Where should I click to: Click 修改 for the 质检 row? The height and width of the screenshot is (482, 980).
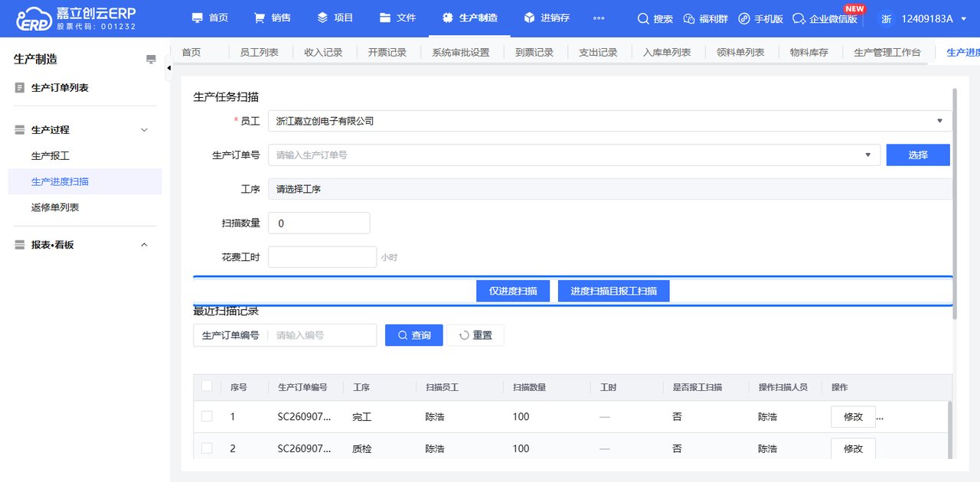[853, 449]
